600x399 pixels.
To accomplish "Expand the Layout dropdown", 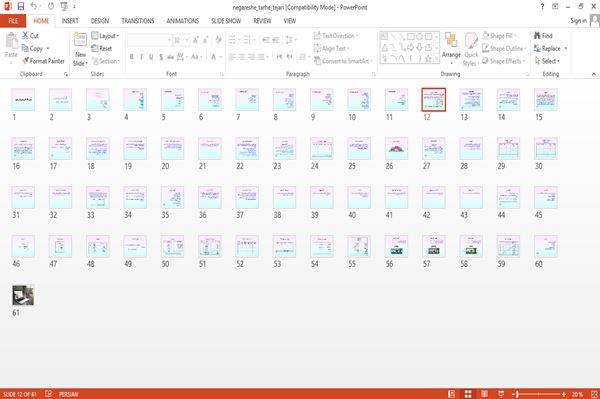I will point(105,36).
